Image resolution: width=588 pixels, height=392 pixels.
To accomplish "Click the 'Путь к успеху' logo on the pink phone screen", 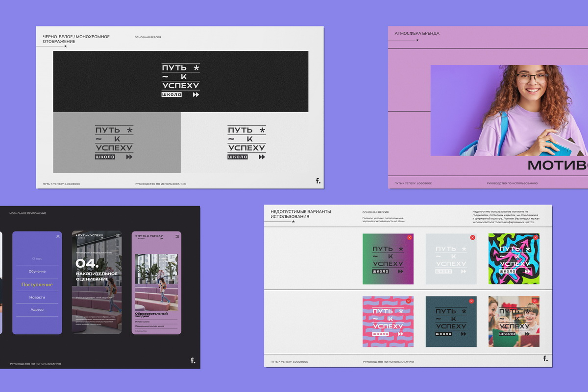I will point(149,236).
